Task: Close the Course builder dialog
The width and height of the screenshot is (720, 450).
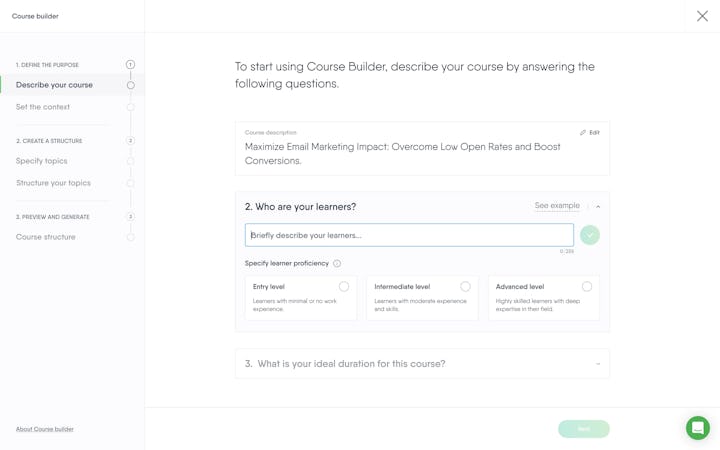Action: [702, 16]
